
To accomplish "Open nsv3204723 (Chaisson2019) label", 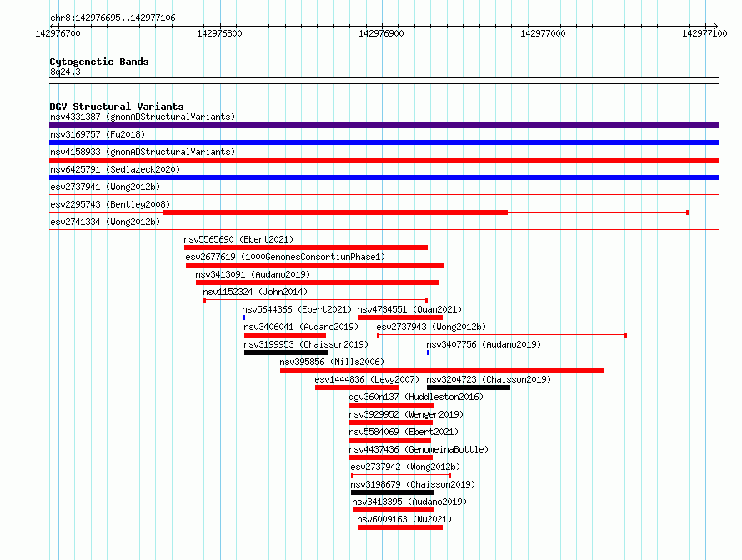I will point(489,379).
